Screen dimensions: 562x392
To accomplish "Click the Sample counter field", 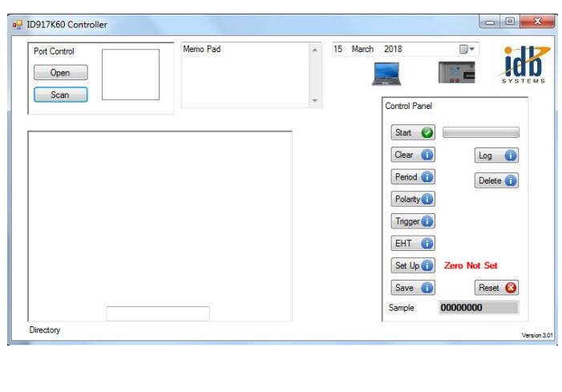I will point(478,308).
